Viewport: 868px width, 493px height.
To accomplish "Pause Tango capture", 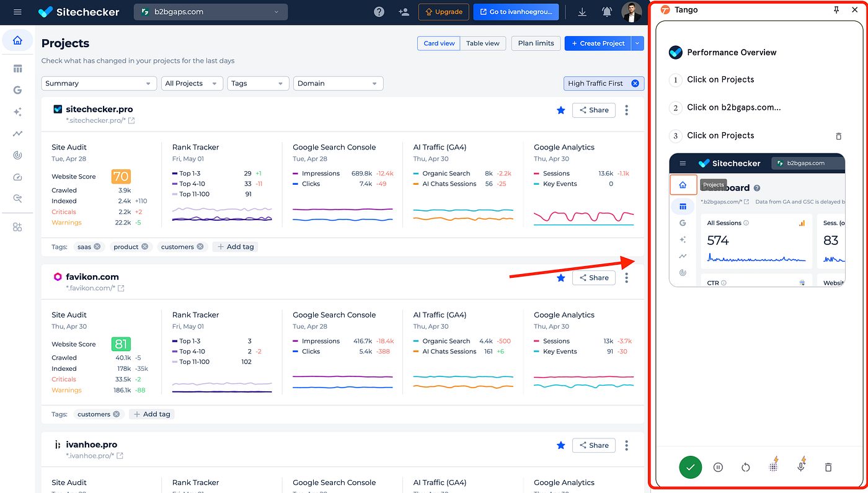I will (718, 467).
